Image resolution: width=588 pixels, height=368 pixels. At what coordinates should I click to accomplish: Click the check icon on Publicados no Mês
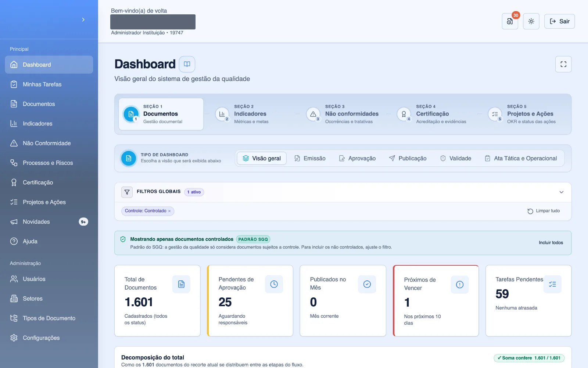click(x=367, y=284)
